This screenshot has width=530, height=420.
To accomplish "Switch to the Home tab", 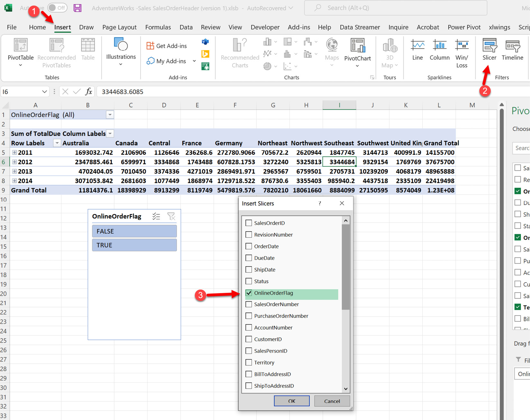I will click(x=37, y=27).
